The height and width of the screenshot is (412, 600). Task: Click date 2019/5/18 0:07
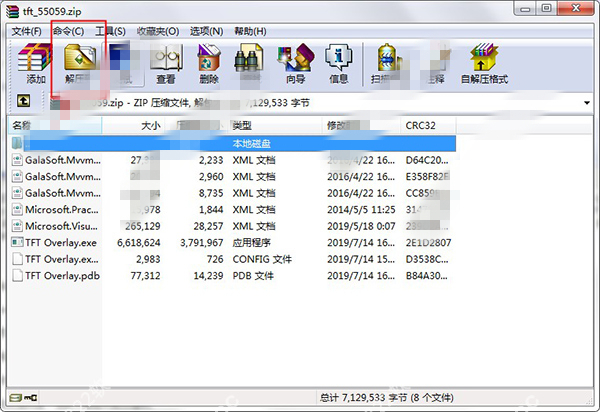361,226
